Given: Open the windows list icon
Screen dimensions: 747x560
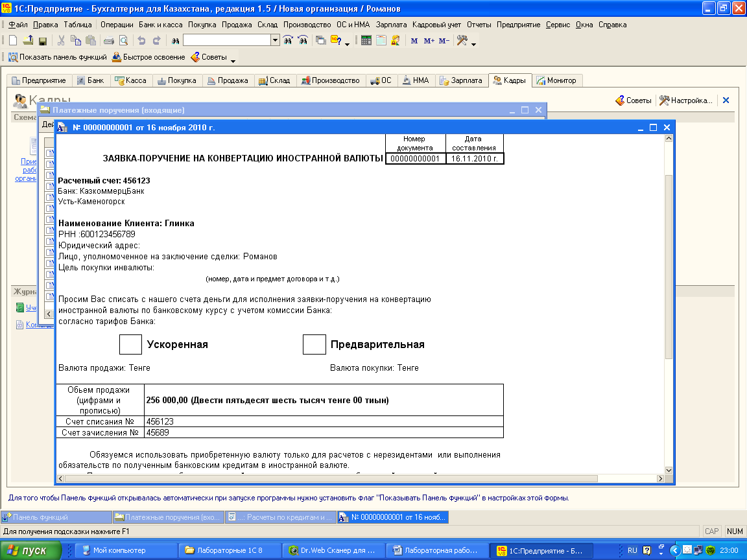Looking at the screenshot, I should coord(321,41).
